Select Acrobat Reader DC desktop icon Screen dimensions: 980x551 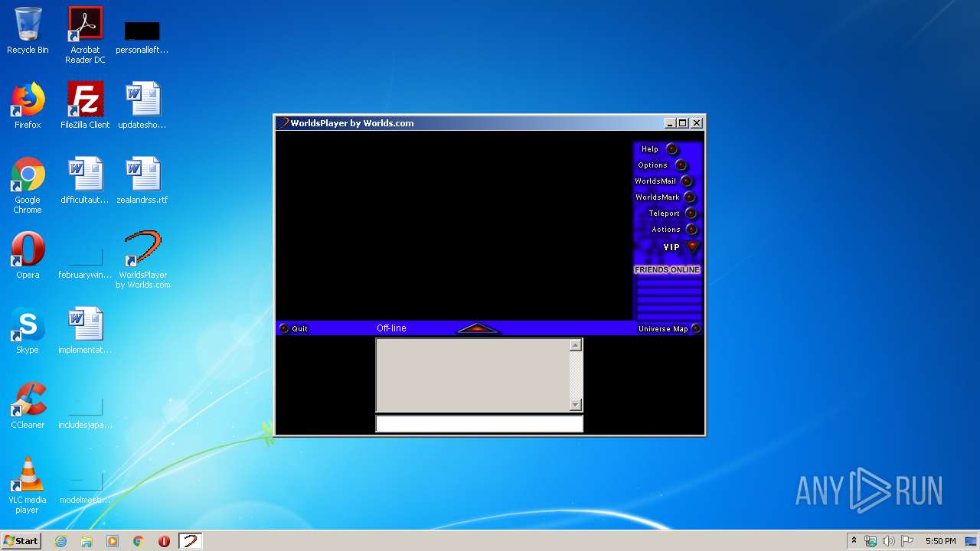(85, 35)
